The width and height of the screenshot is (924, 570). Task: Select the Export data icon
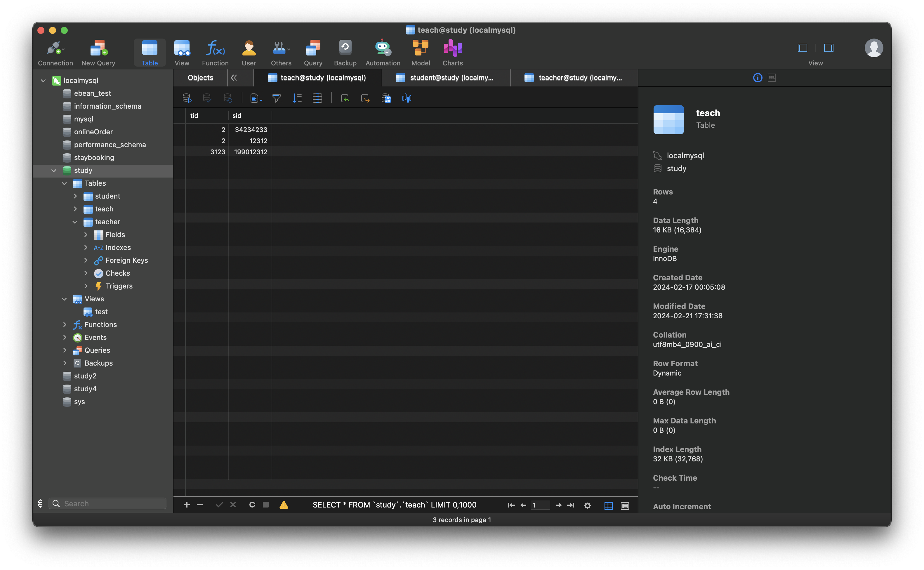[x=365, y=98]
